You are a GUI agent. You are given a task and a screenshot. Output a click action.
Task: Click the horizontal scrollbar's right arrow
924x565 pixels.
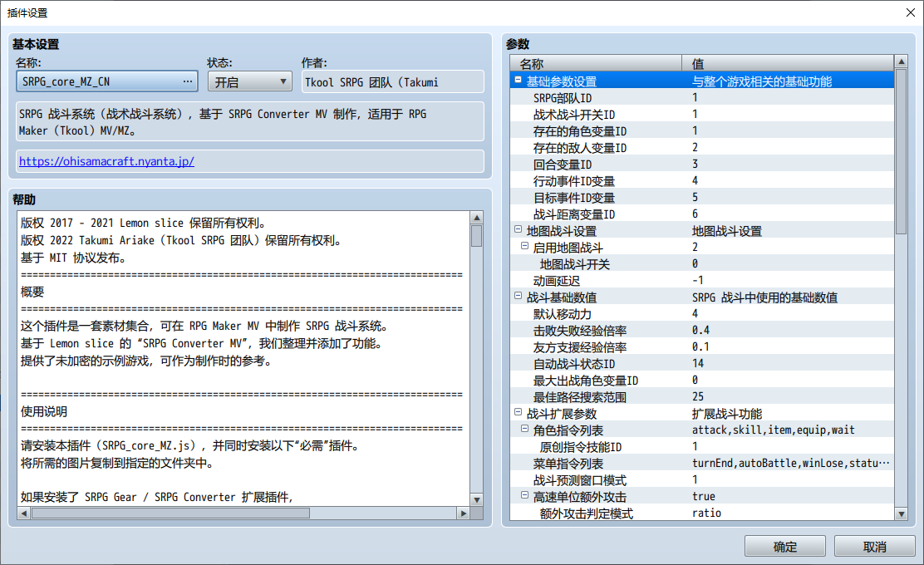pyautogui.click(x=464, y=514)
